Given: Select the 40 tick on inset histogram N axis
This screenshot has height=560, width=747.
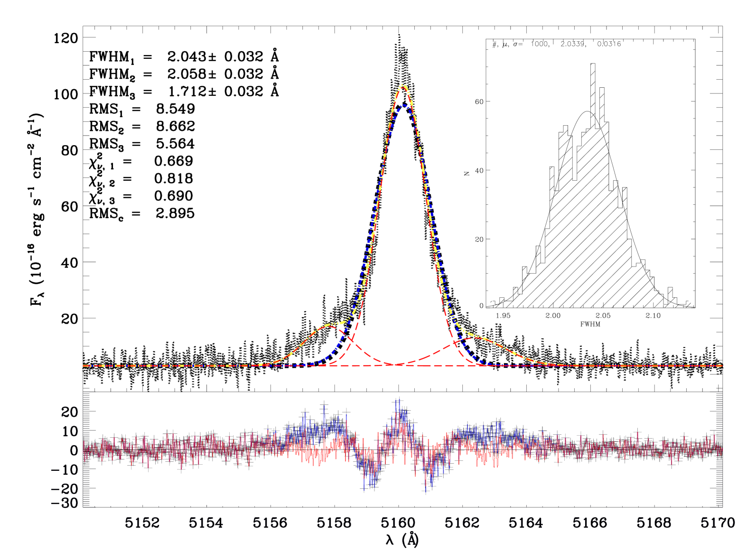Looking at the screenshot, I should pos(479,170).
